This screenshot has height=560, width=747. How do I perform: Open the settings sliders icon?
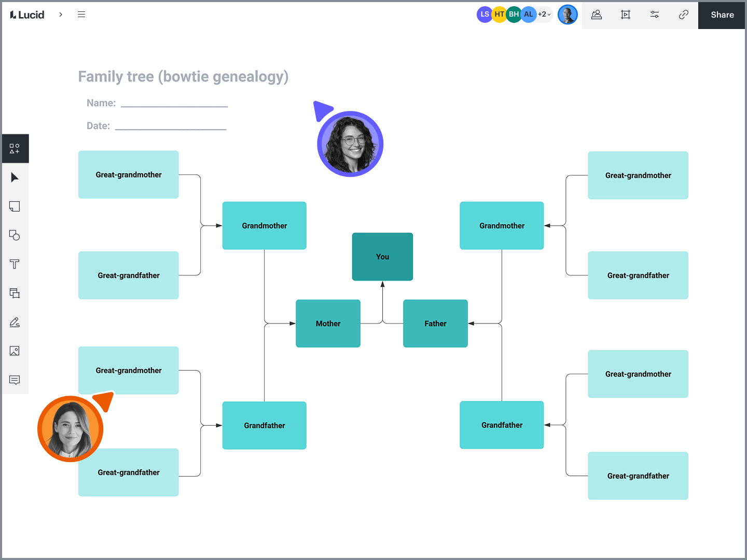(x=655, y=15)
